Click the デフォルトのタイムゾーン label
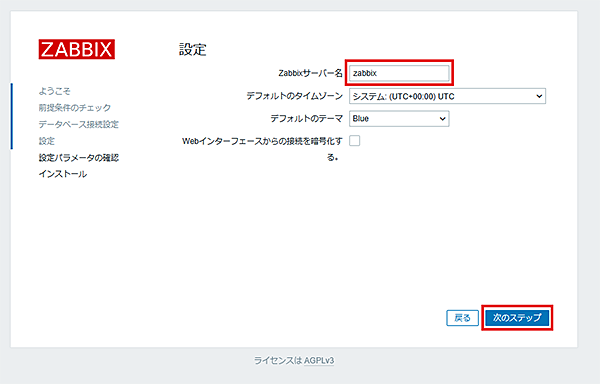 point(295,96)
